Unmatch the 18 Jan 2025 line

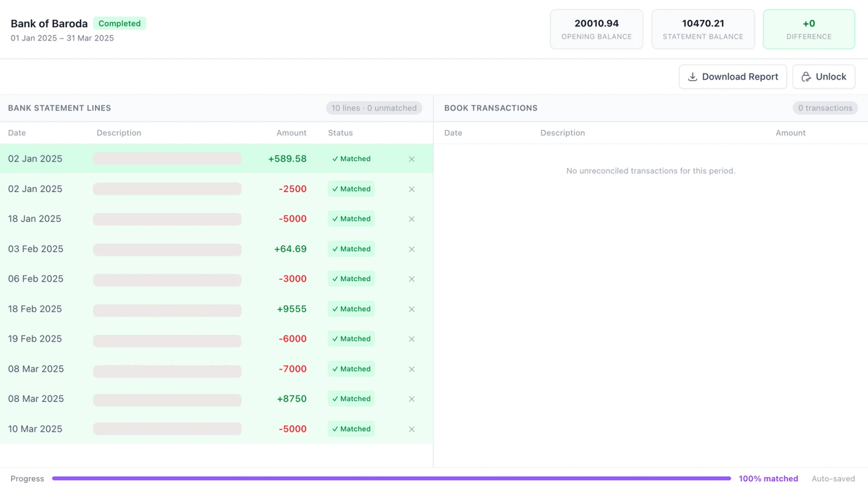pos(411,219)
